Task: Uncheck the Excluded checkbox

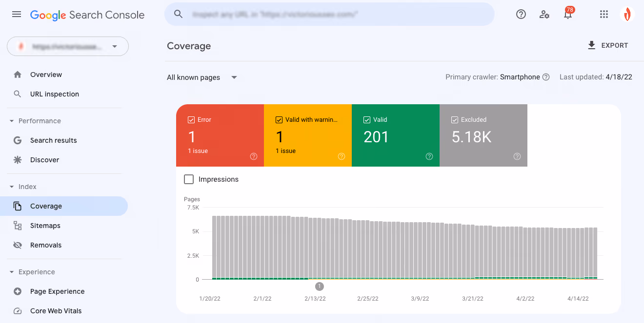Action: (455, 119)
